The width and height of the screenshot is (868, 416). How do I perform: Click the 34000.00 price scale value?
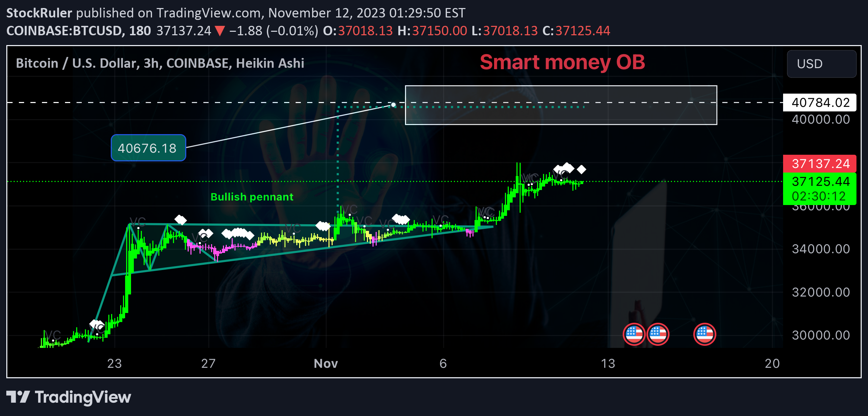point(821,249)
